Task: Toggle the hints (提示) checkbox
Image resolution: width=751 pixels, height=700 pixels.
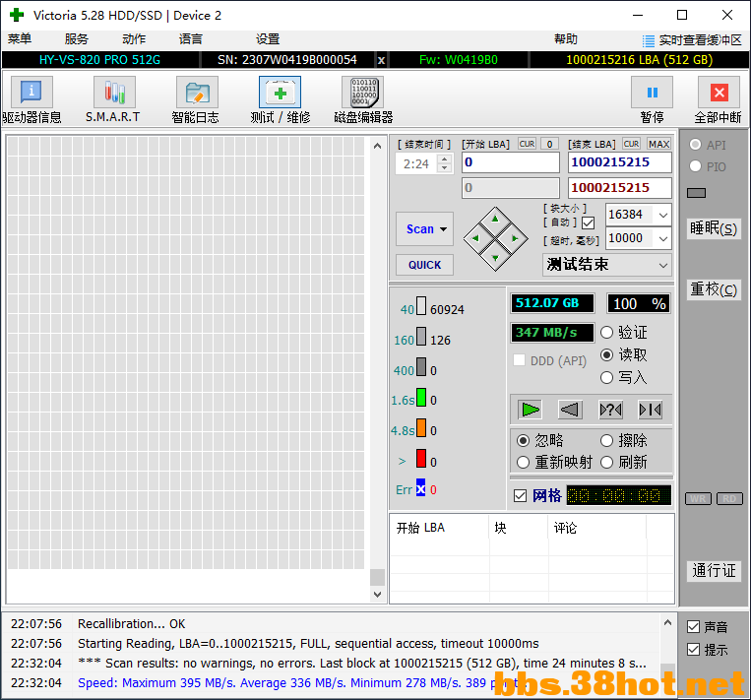Action: 693,650
